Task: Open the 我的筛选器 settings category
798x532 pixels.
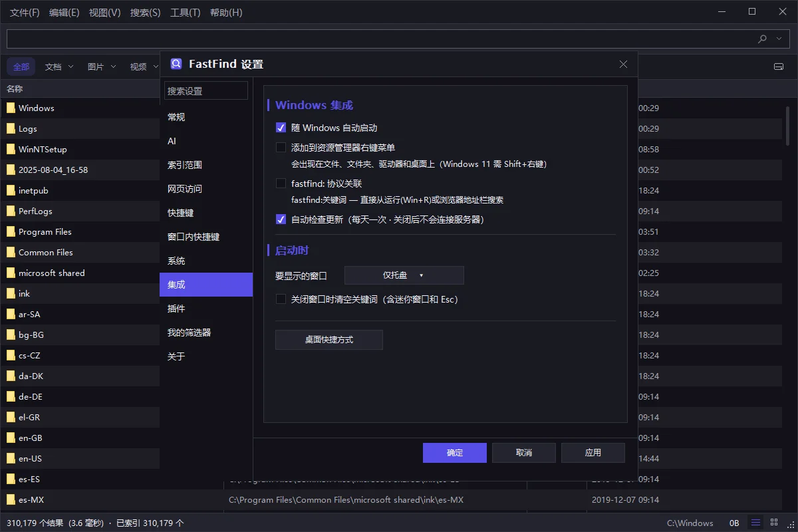Action: 206,332
